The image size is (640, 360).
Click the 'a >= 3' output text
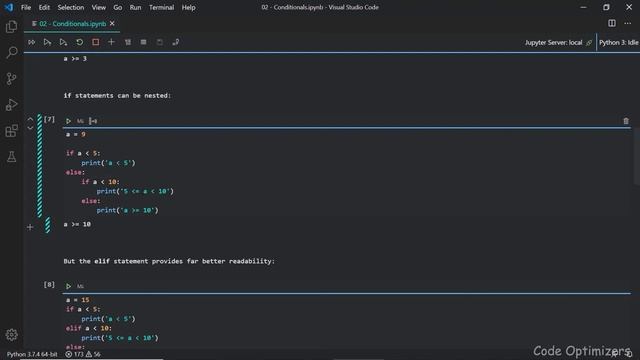coord(75,59)
